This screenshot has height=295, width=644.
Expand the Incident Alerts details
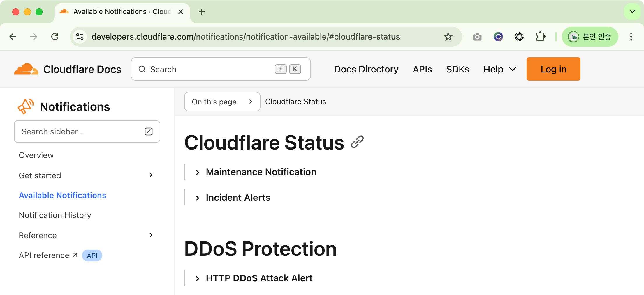point(233,198)
